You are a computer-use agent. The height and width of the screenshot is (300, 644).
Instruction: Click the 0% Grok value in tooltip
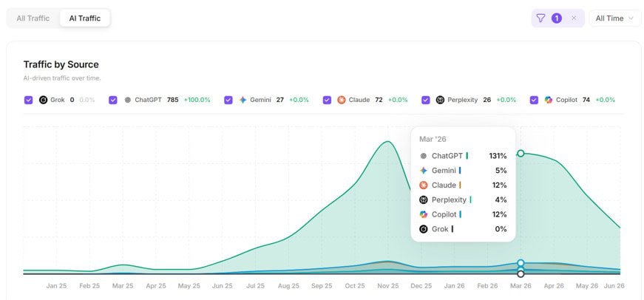coord(501,229)
